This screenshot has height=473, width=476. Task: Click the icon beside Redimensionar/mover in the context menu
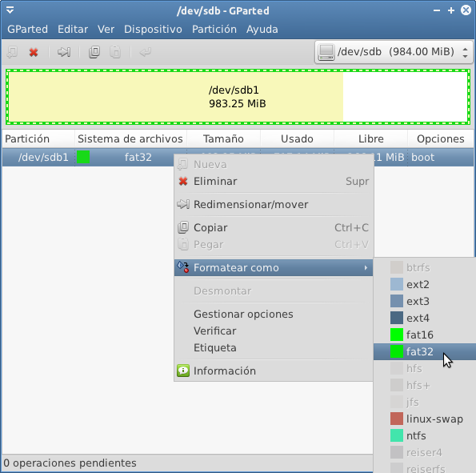tap(183, 204)
